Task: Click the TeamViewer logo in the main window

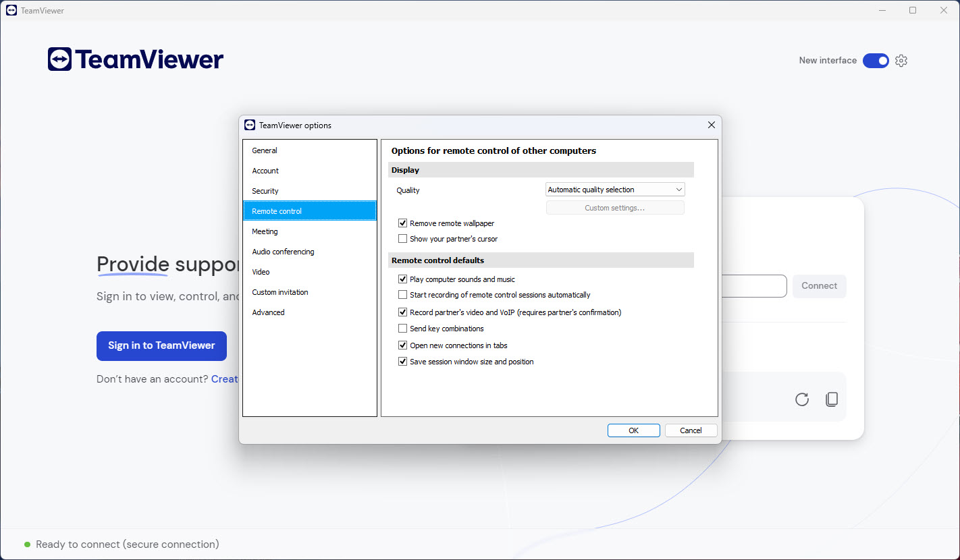Action: coord(136,59)
